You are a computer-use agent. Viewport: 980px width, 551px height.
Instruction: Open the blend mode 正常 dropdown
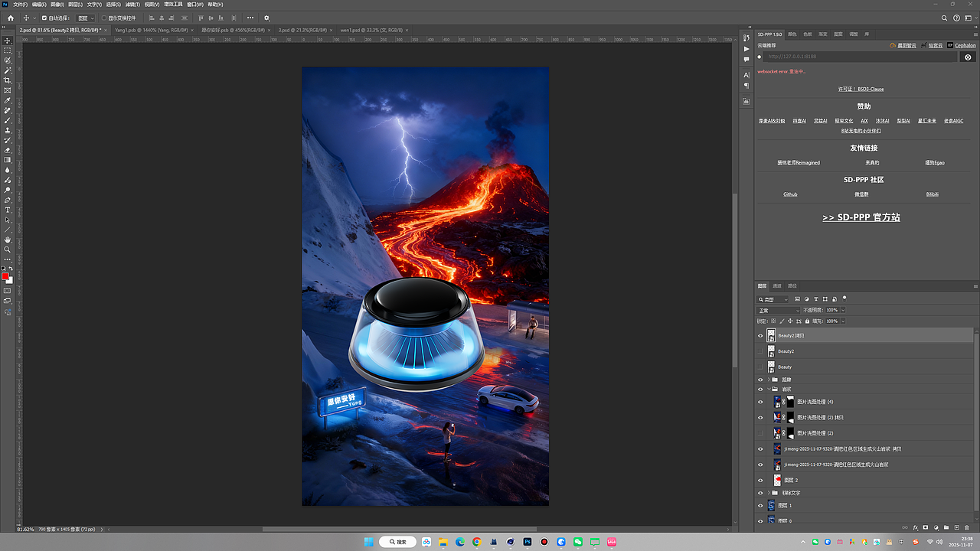tap(779, 310)
